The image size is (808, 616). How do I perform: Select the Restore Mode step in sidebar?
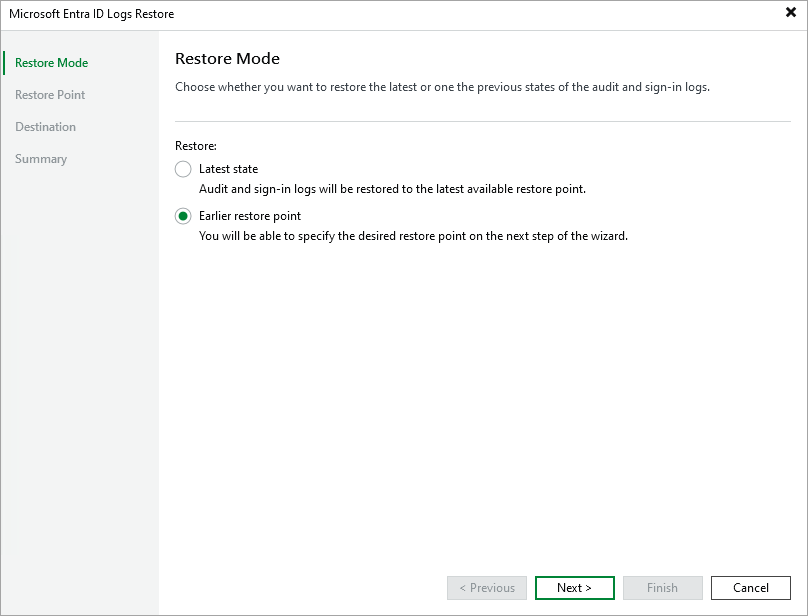[x=50, y=62]
